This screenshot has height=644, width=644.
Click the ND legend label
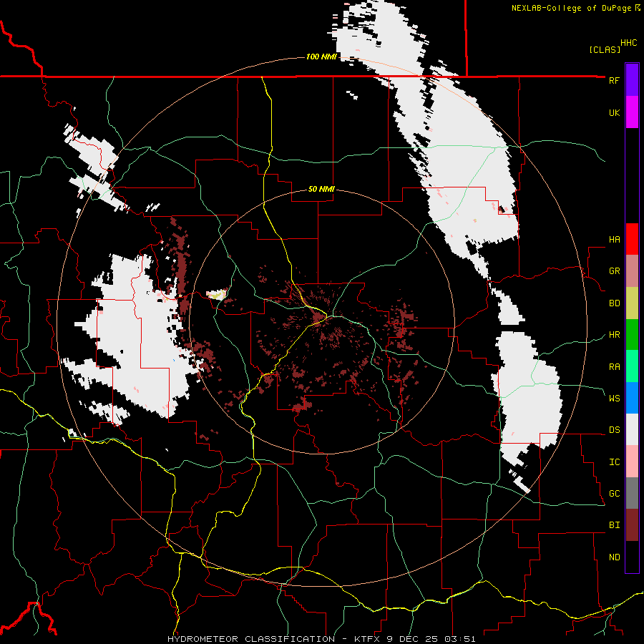pos(614,557)
